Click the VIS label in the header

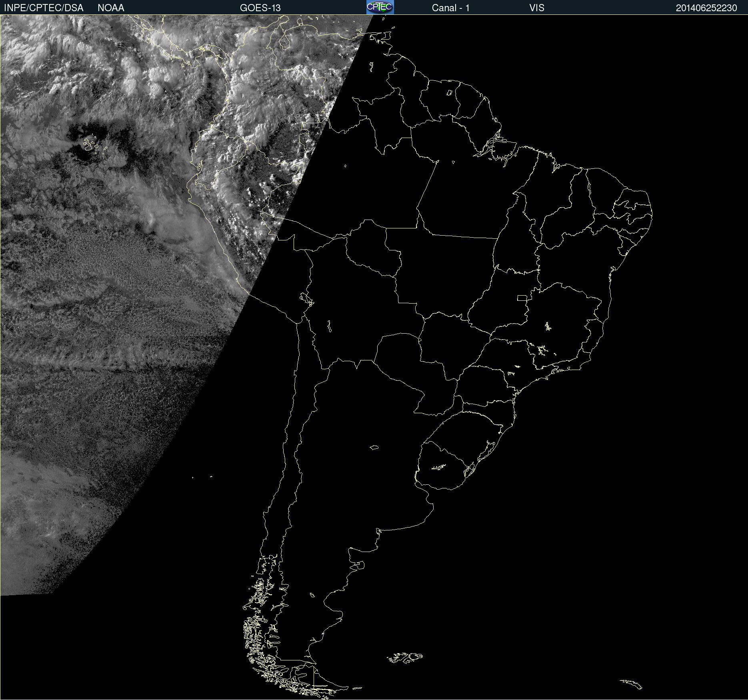click(537, 8)
